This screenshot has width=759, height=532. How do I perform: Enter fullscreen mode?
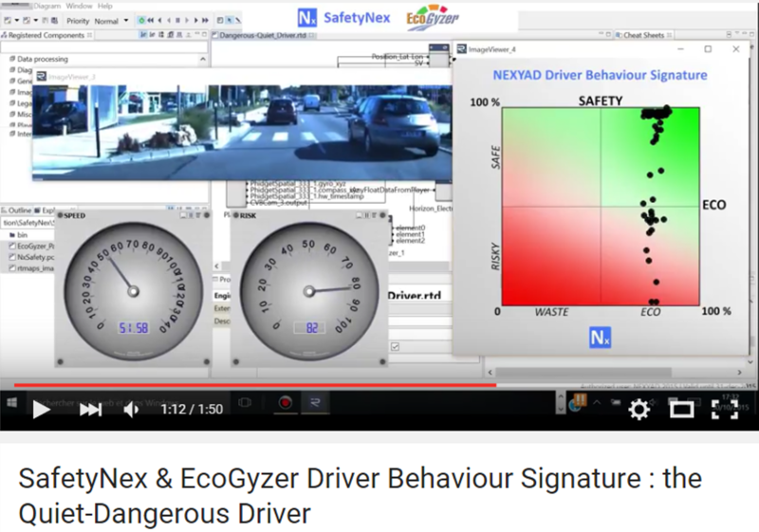724,410
